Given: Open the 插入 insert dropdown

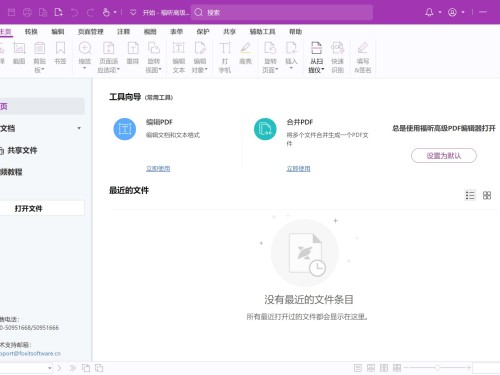Looking at the screenshot, I should click(291, 68).
